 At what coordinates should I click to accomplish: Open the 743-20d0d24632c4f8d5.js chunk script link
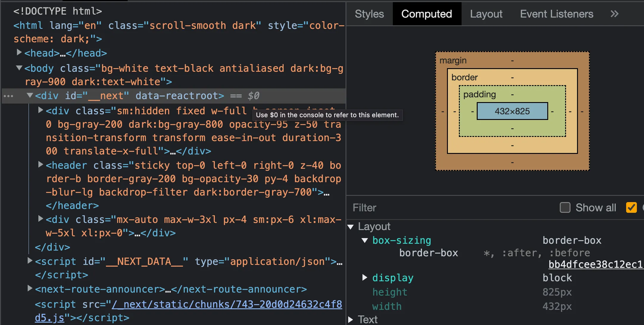[x=188, y=311]
